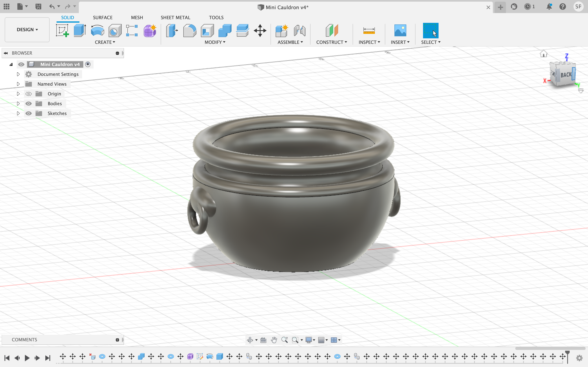Screen dimensions: 588x367
Task: Open the Measure tool
Action: pos(369,31)
